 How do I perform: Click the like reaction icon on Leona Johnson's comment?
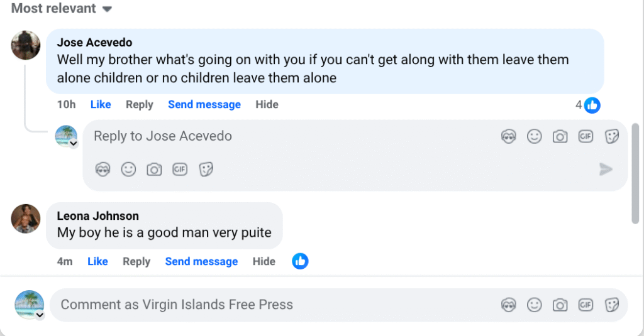[300, 261]
